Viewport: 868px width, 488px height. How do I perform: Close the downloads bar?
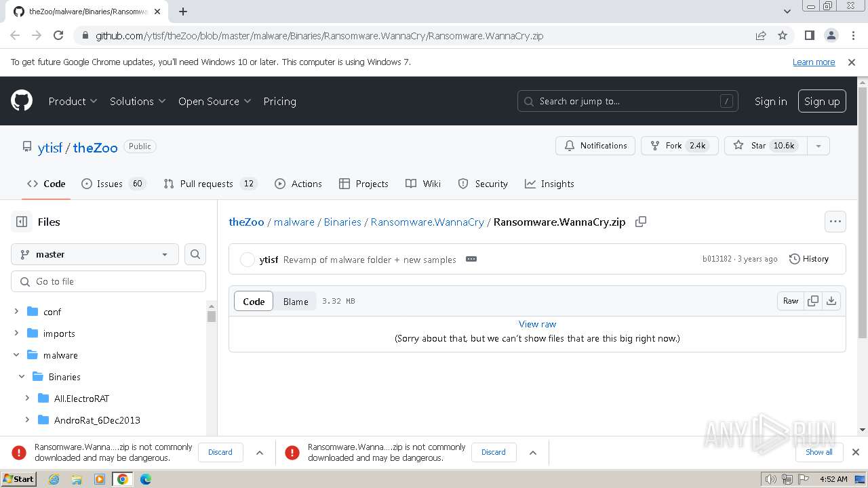click(856, 452)
